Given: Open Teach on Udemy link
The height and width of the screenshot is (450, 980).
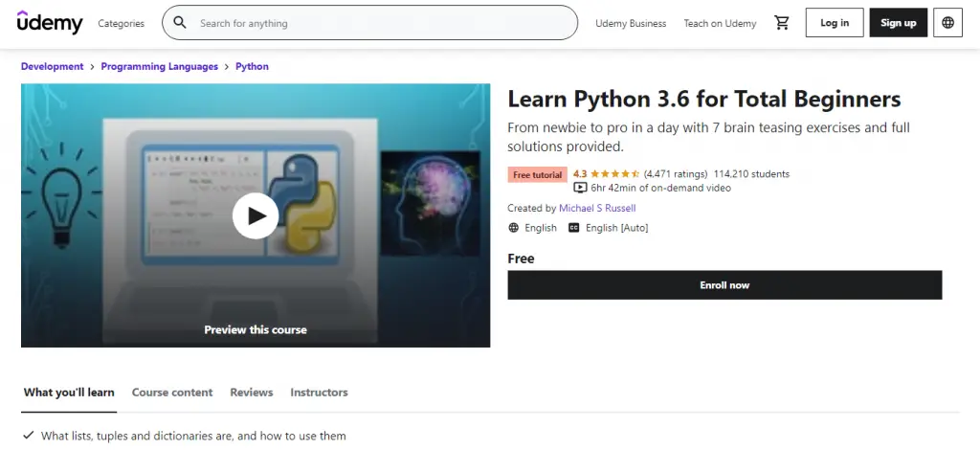Looking at the screenshot, I should pos(720,23).
